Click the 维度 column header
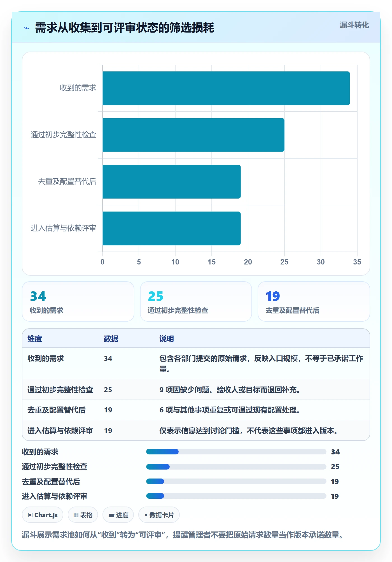 35,339
